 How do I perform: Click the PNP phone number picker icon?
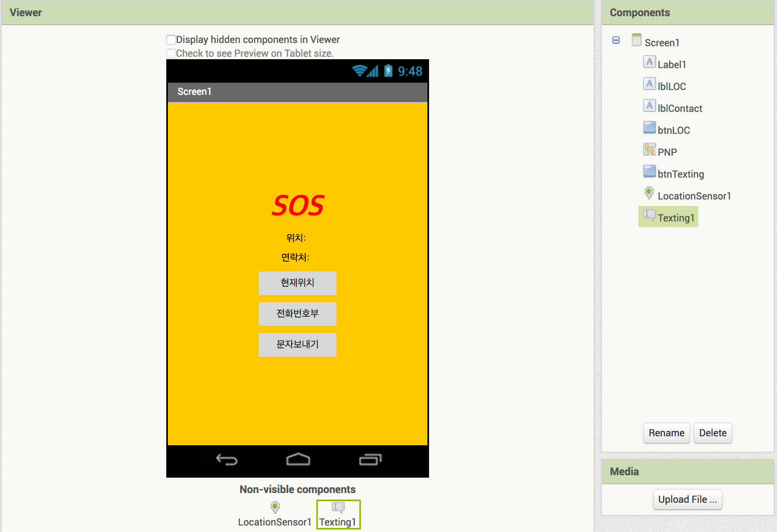pos(649,150)
